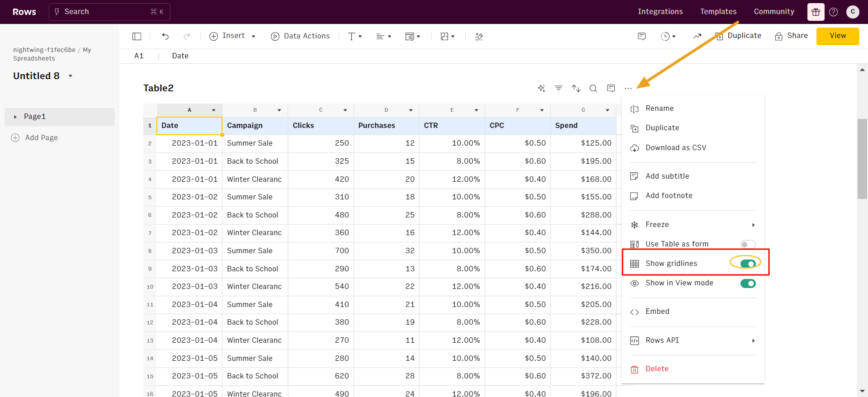Toggle Show gridlines switch
Viewport: 868px width, 397px height.
point(748,264)
